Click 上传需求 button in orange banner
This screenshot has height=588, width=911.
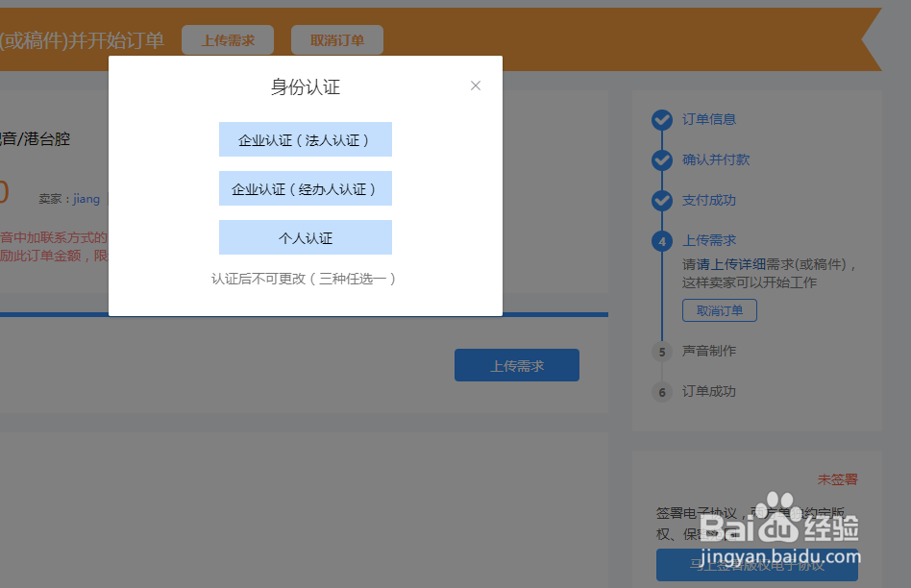[227, 40]
